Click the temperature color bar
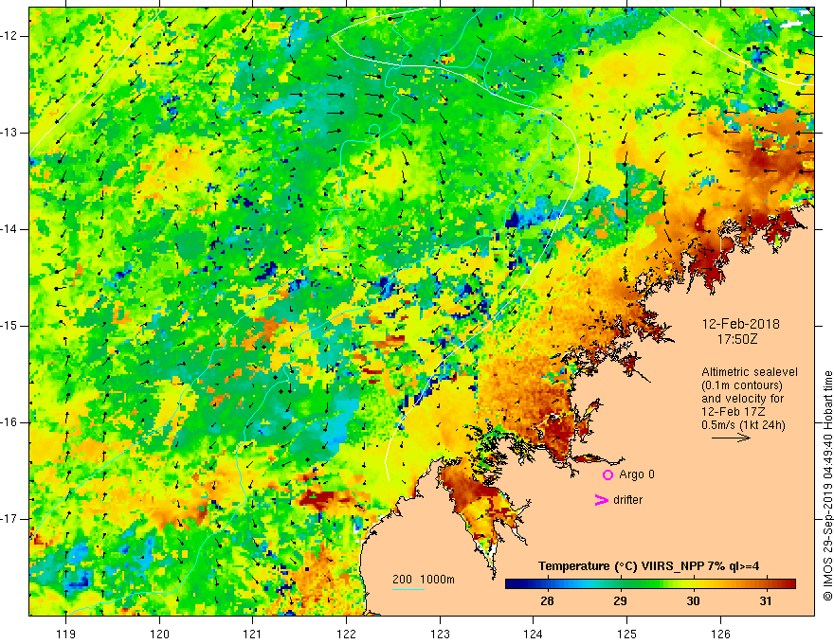 650,584
